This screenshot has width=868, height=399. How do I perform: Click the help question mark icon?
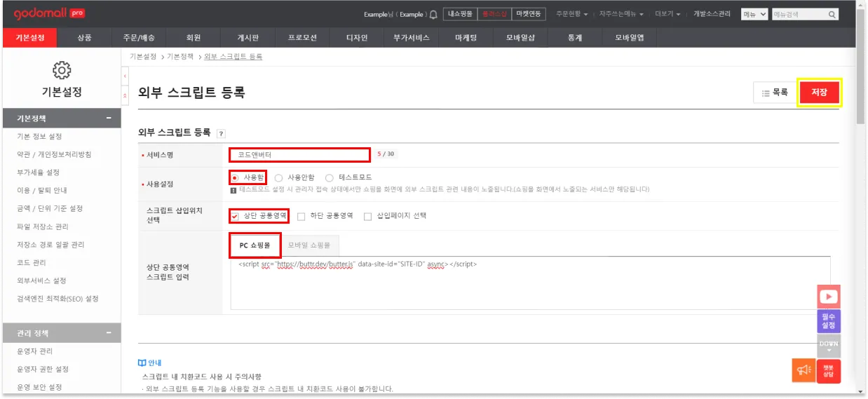pos(221,133)
